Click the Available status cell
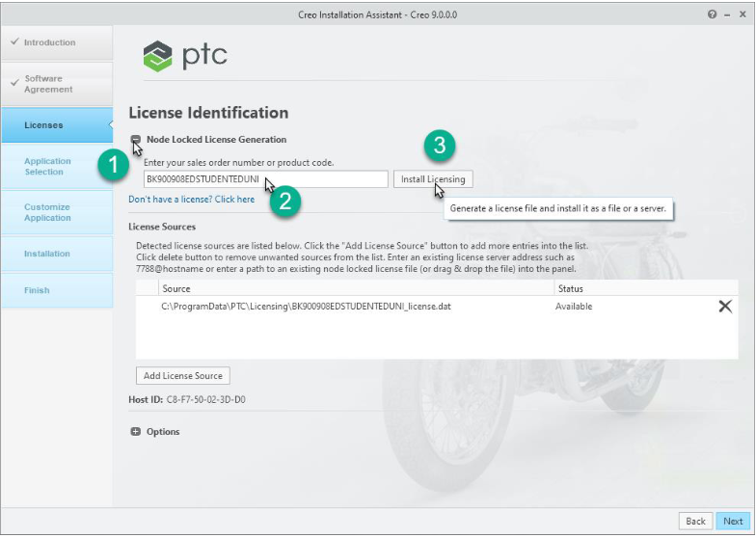Screen dimensions: 756x538 coord(574,307)
